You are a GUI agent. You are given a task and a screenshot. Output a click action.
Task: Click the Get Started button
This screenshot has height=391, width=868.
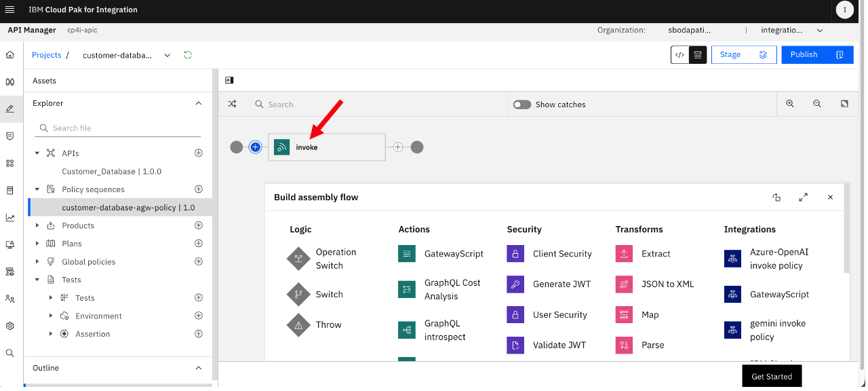tap(772, 377)
